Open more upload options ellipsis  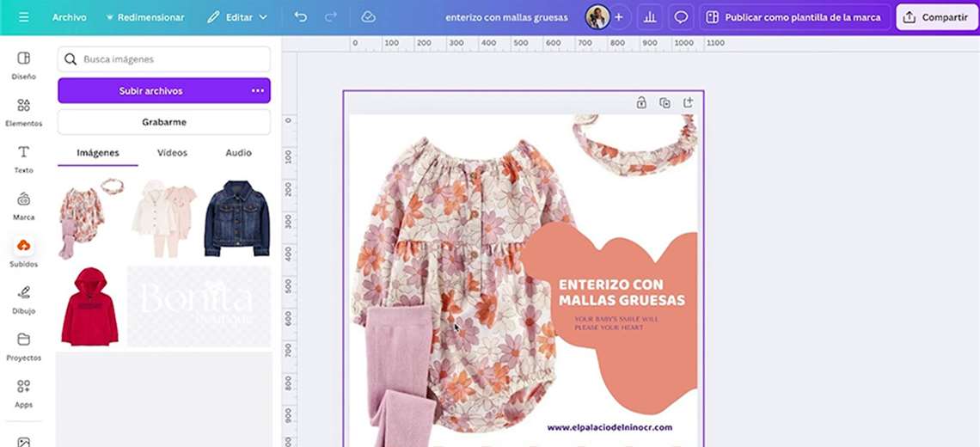(x=258, y=90)
